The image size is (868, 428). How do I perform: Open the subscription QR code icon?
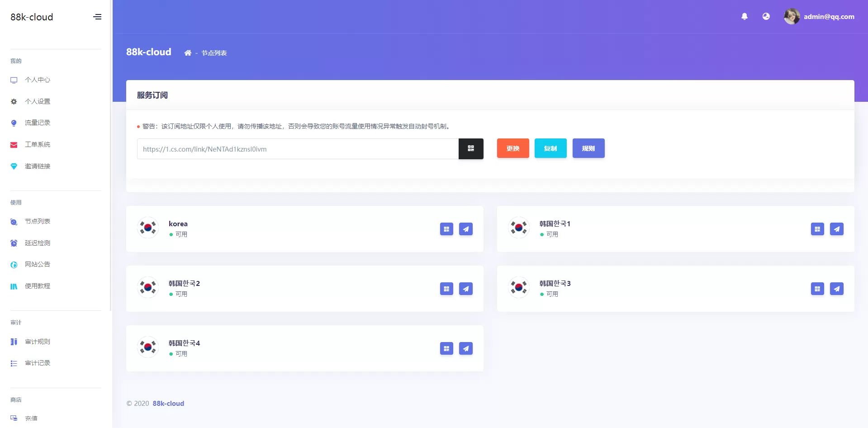(x=471, y=148)
